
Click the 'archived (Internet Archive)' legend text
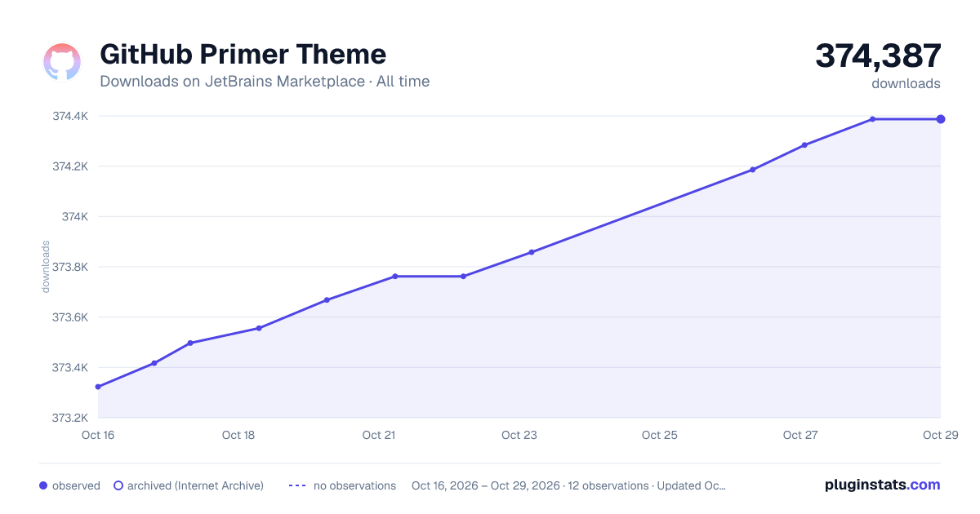(x=195, y=485)
